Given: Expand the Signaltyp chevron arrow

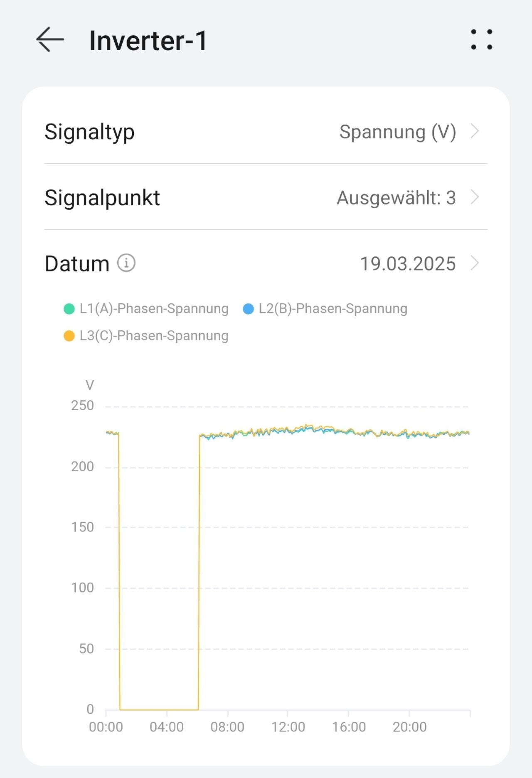Looking at the screenshot, I should click(475, 131).
